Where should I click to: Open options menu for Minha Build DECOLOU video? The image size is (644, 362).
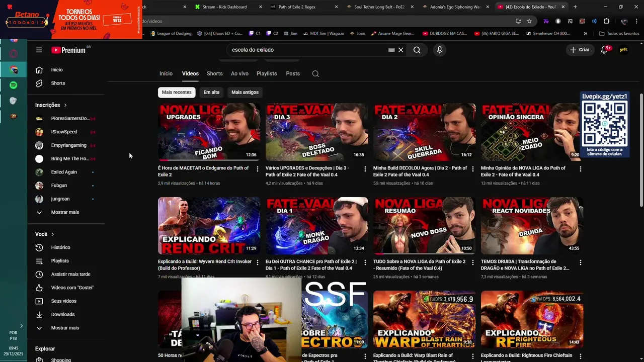(x=472, y=169)
